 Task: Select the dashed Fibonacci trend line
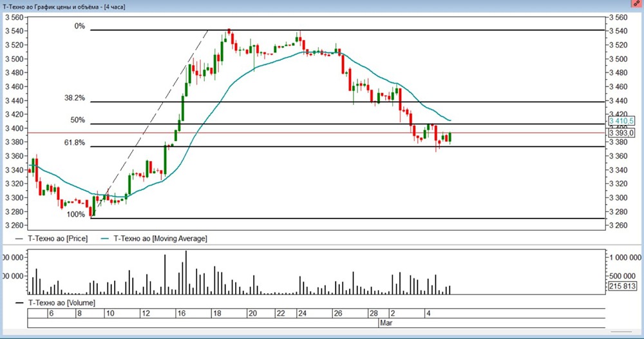coord(149,125)
